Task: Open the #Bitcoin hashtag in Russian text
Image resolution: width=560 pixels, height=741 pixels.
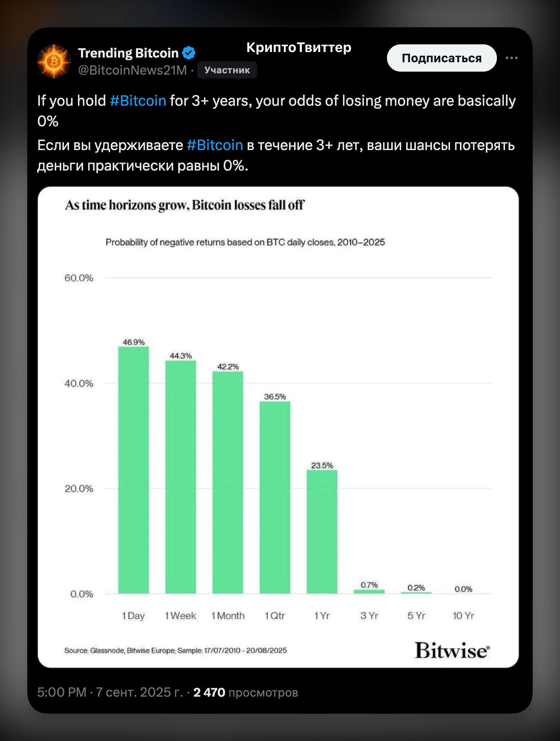Action: tap(215, 145)
